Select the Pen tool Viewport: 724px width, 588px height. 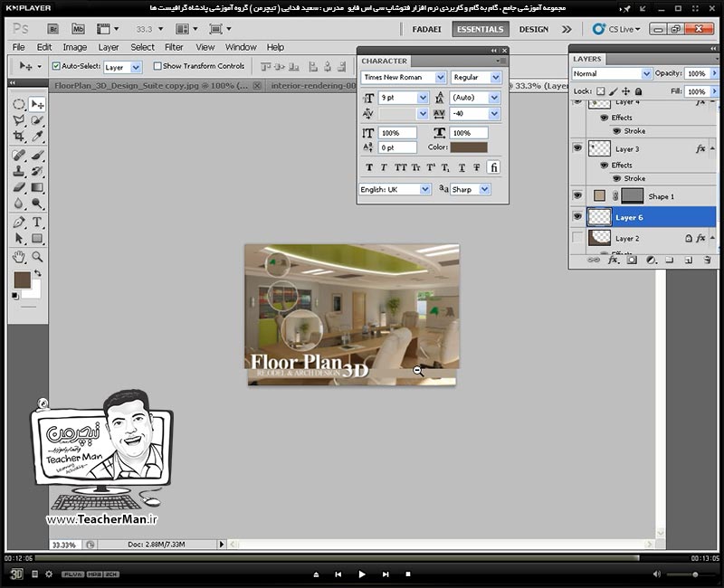click(19, 223)
